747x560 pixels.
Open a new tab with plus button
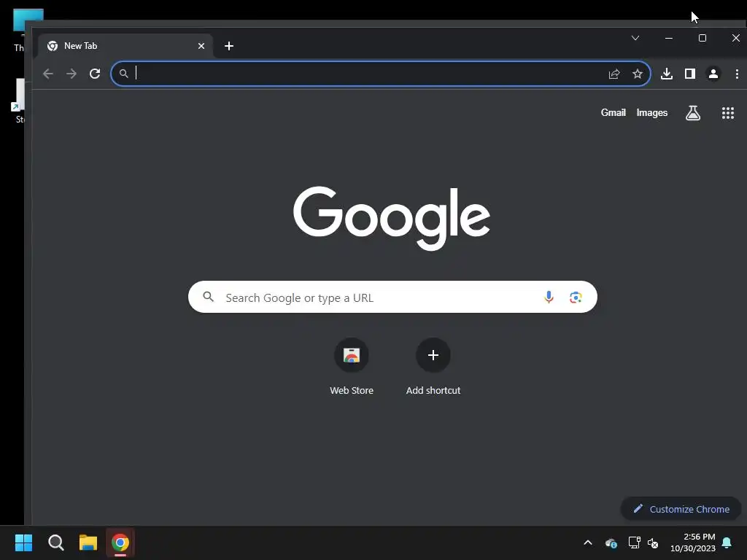coord(228,46)
